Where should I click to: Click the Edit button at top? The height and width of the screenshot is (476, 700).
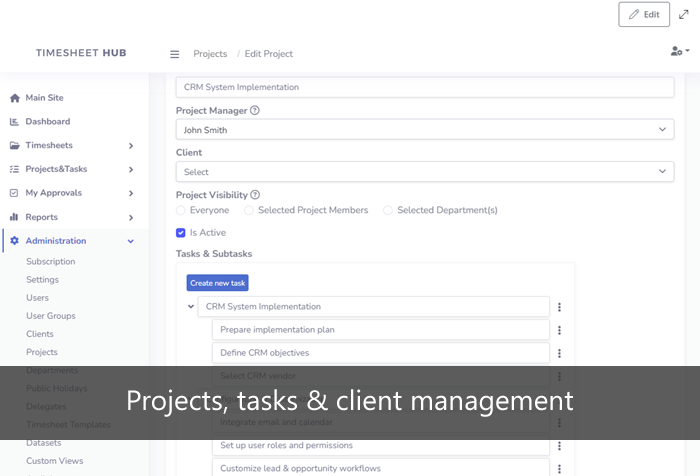(644, 14)
